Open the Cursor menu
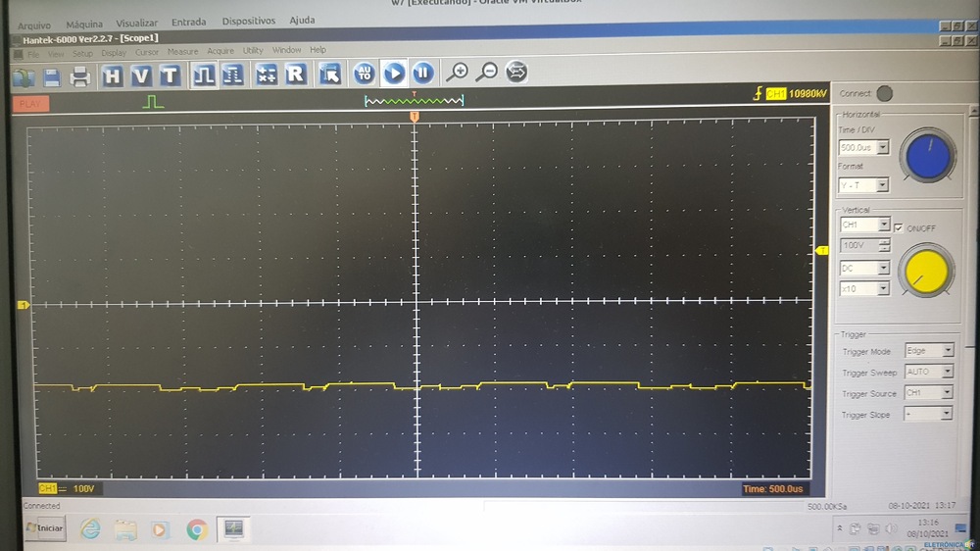 pos(147,53)
